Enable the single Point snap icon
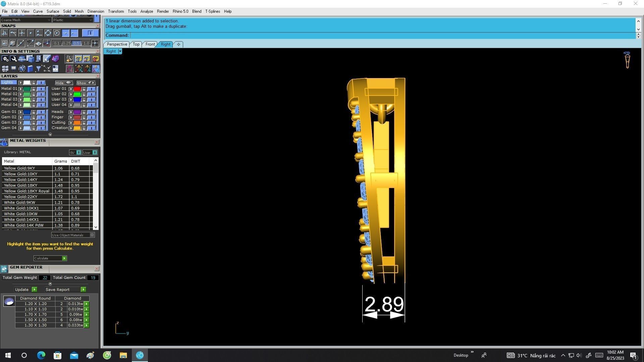This screenshot has width=644, height=362. 31,33
